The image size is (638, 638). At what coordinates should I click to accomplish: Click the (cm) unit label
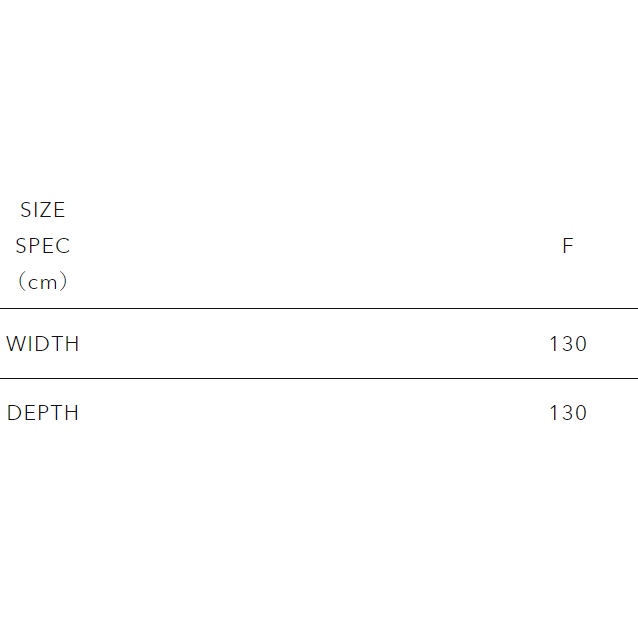43,282
